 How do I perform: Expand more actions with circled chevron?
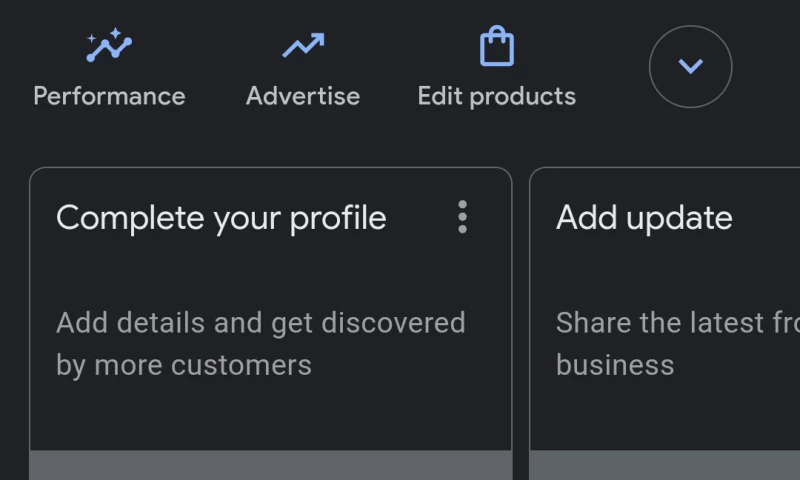[690, 67]
